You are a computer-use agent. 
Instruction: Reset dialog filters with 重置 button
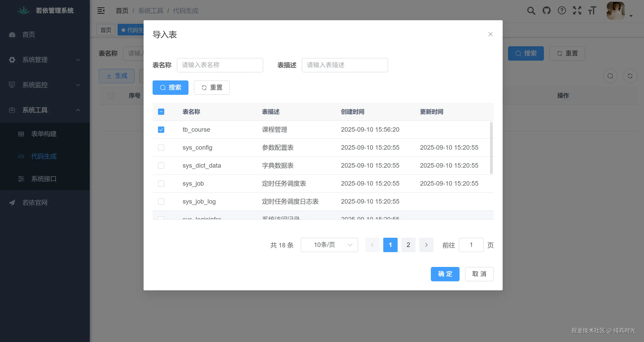coord(212,87)
